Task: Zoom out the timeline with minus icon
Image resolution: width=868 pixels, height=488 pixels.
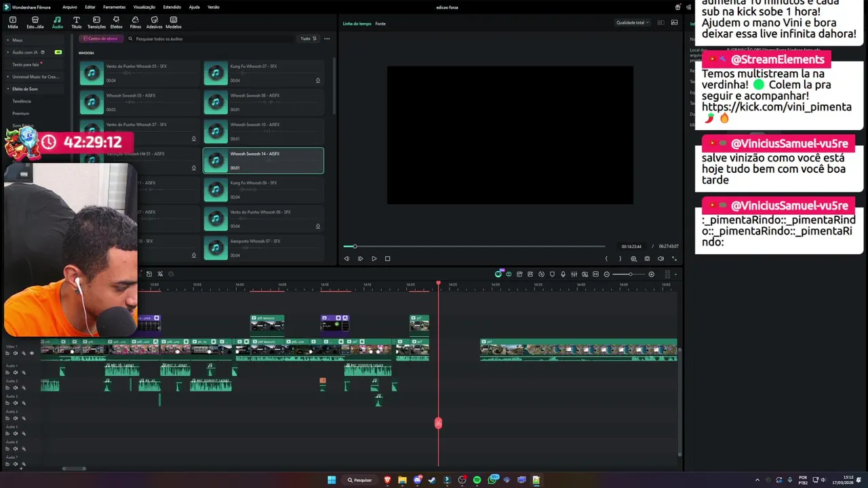Action: [x=606, y=274]
